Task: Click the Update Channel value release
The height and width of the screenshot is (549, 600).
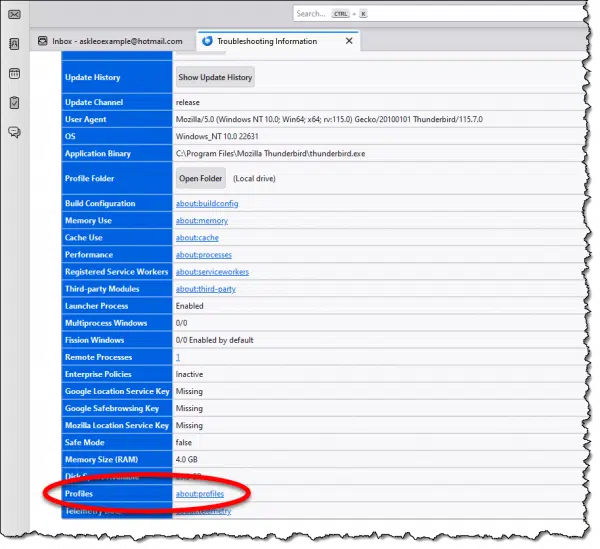Action: coord(188,103)
